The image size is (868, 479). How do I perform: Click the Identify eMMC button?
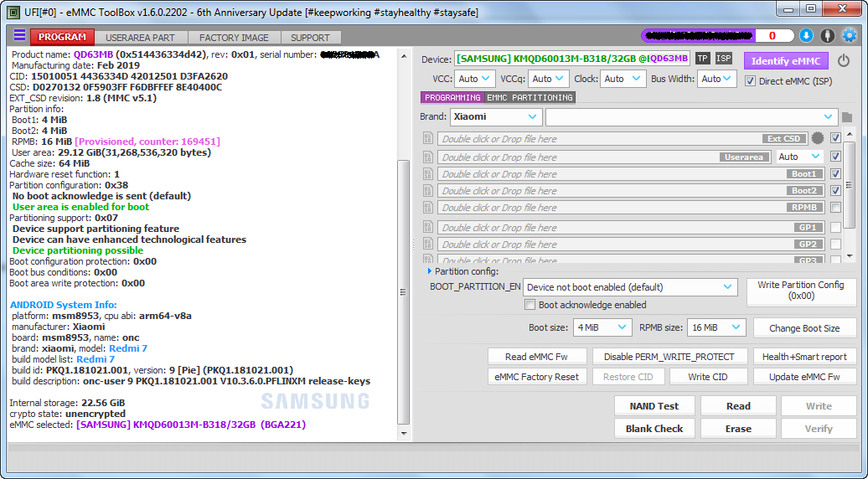click(x=786, y=61)
